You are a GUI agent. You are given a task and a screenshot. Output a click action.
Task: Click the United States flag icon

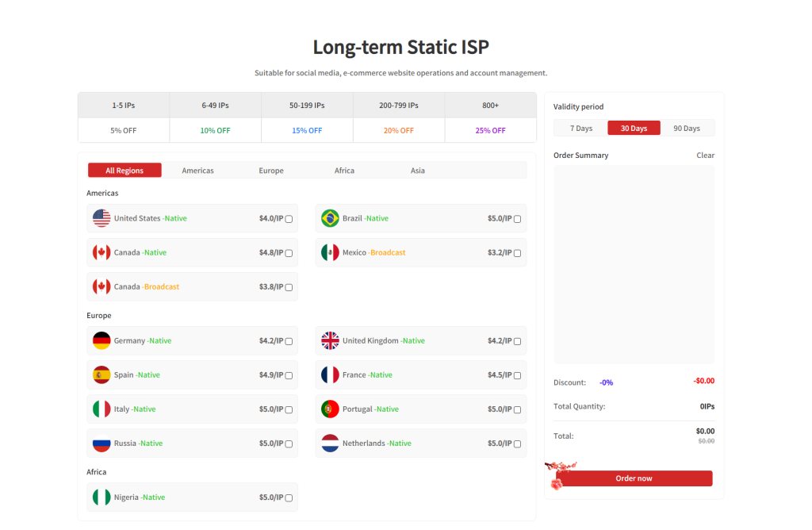click(x=101, y=218)
